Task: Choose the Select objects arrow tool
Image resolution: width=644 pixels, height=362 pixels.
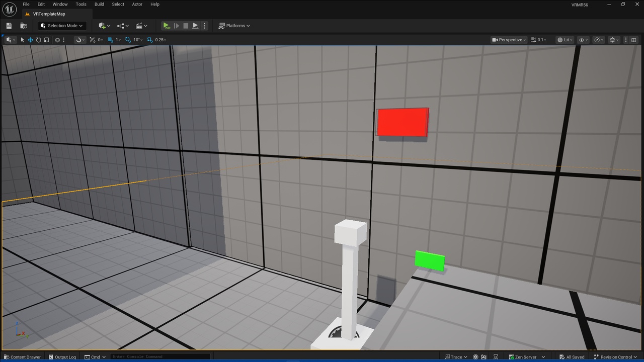Action: tap(23, 40)
